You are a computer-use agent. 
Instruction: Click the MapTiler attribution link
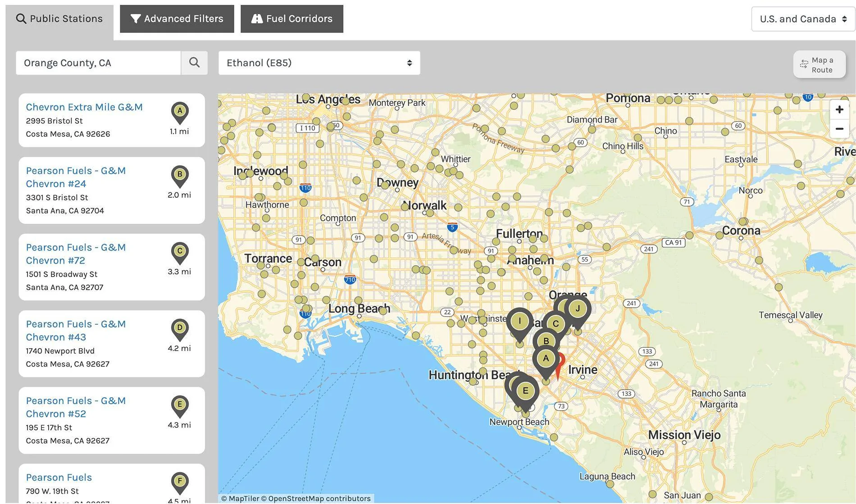click(x=240, y=499)
